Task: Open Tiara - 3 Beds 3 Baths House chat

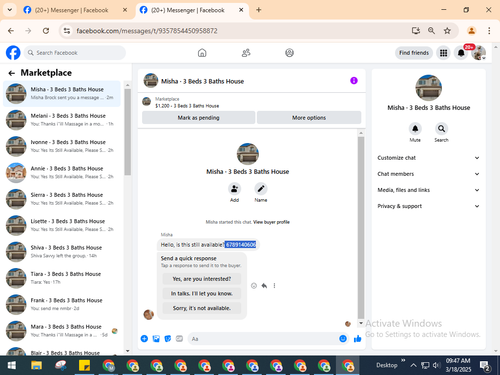Action: pyautogui.click(x=62, y=278)
